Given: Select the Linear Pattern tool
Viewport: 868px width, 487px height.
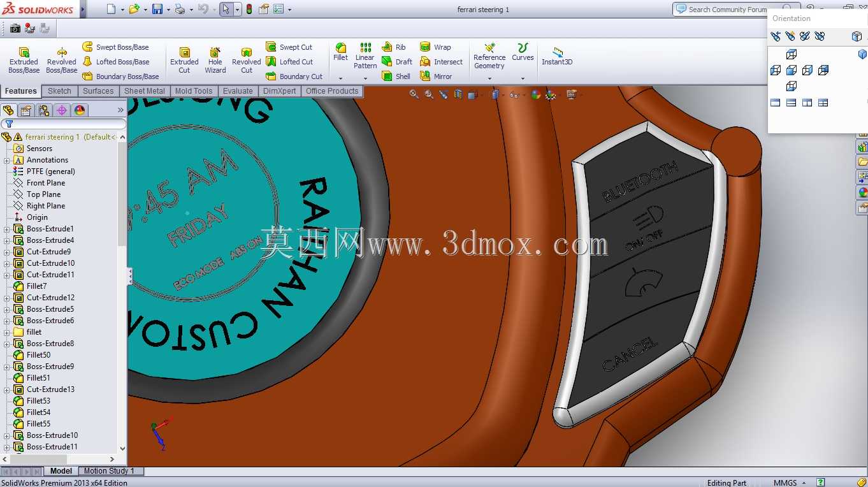Looking at the screenshot, I should coord(365,56).
